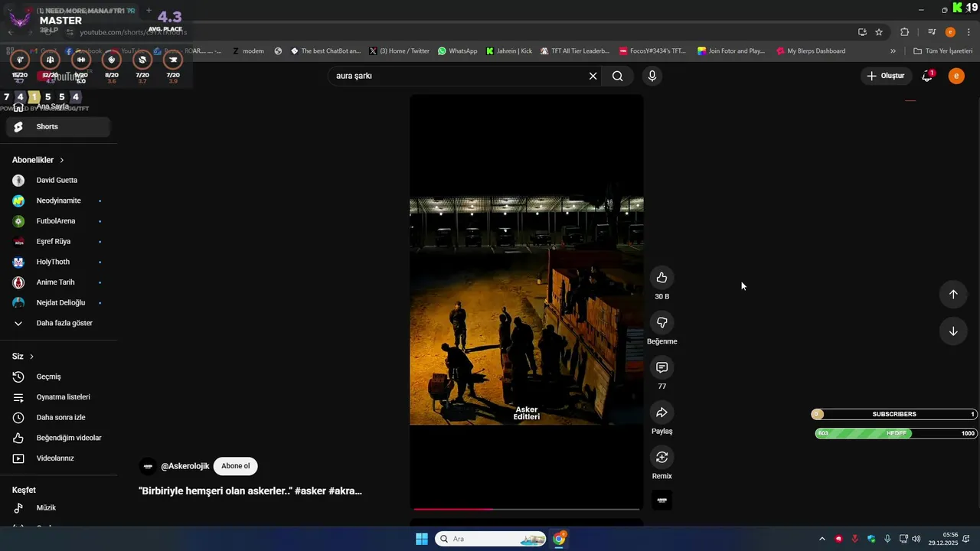Open the account avatar menu on YouTube
980x551 pixels.
956,76
